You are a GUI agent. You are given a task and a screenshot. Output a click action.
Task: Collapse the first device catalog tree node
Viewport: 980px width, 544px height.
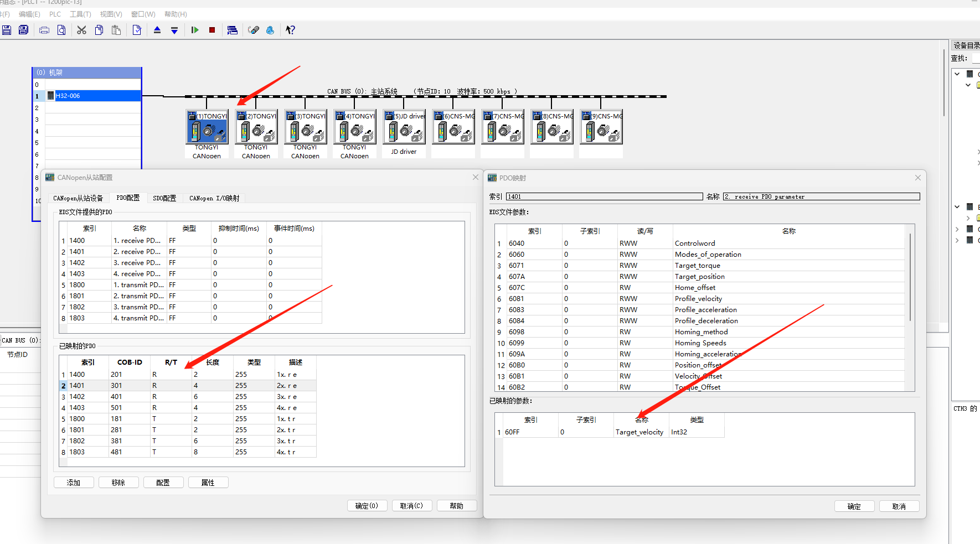click(x=957, y=74)
